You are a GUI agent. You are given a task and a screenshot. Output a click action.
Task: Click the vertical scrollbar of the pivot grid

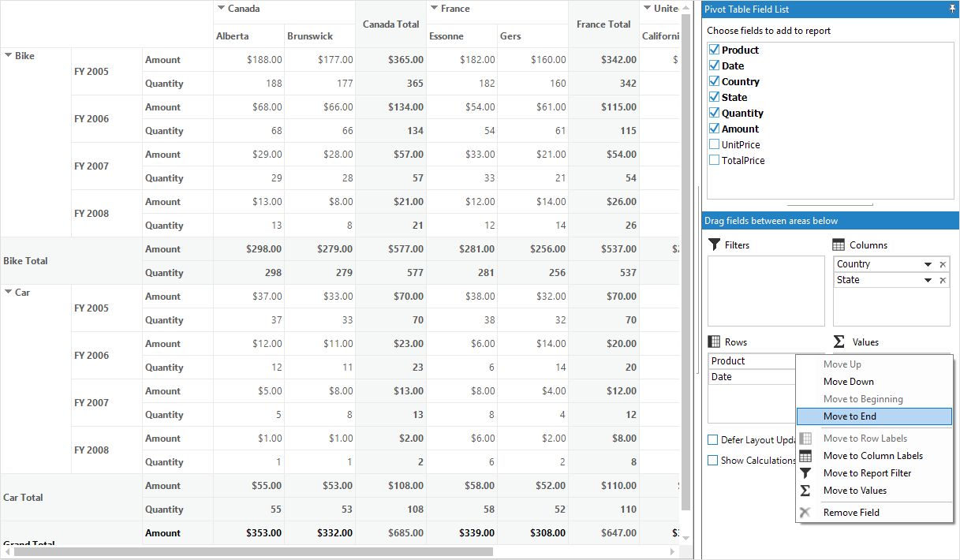(x=685, y=260)
